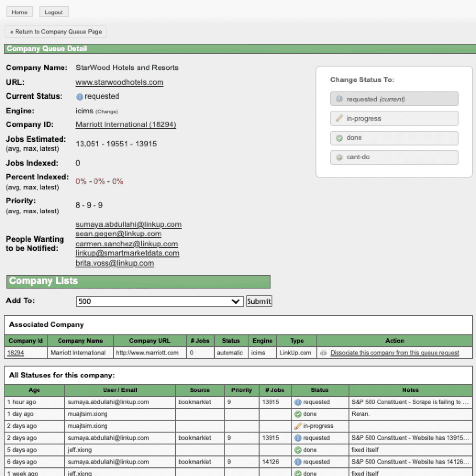Click the requested icon in the 6 days ago row

pos(298,462)
